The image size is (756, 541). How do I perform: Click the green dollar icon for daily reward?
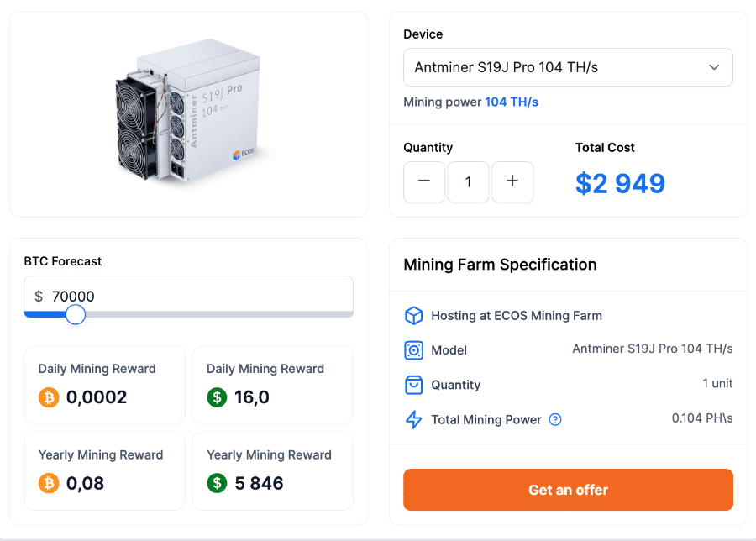(218, 397)
